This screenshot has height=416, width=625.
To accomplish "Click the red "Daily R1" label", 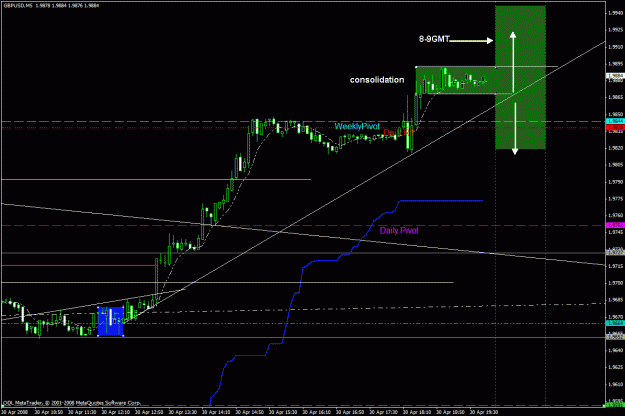I will click(x=398, y=132).
